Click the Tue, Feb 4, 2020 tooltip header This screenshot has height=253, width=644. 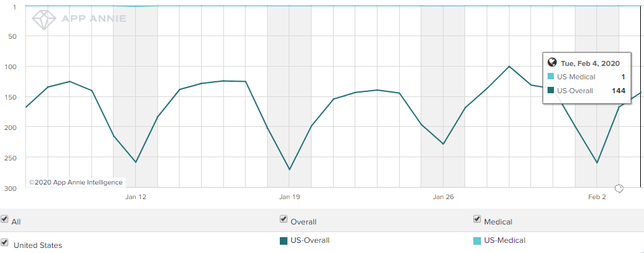590,63
